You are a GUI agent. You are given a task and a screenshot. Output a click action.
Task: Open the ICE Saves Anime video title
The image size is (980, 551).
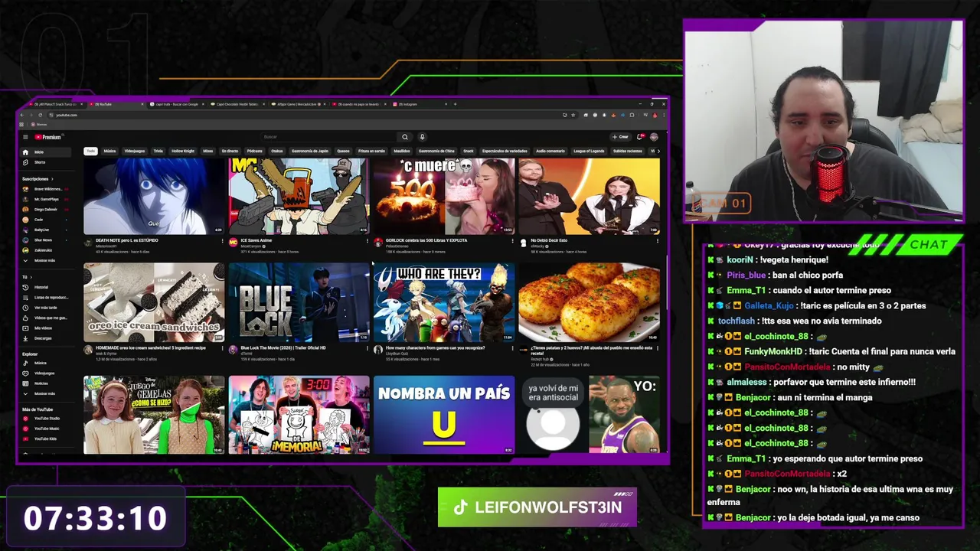click(256, 240)
